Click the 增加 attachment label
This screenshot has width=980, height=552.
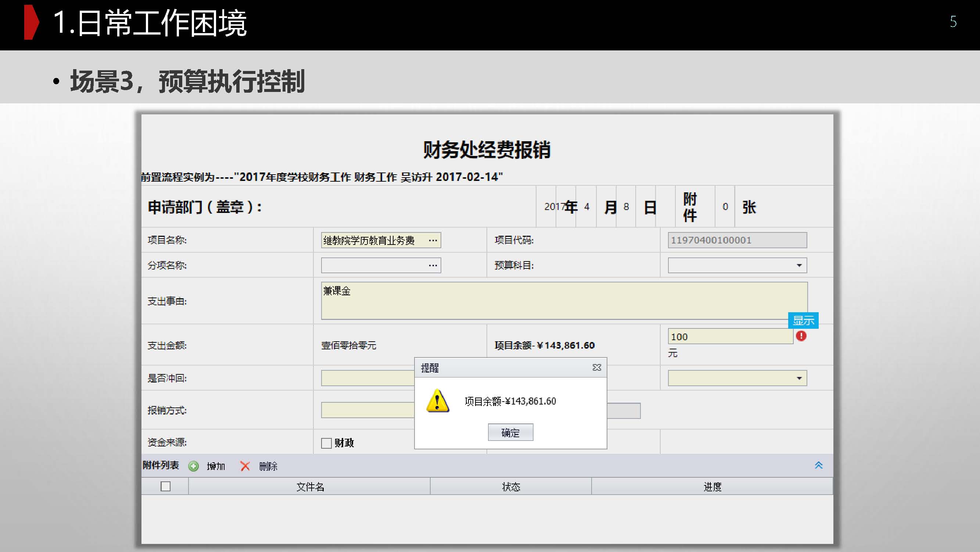click(216, 466)
